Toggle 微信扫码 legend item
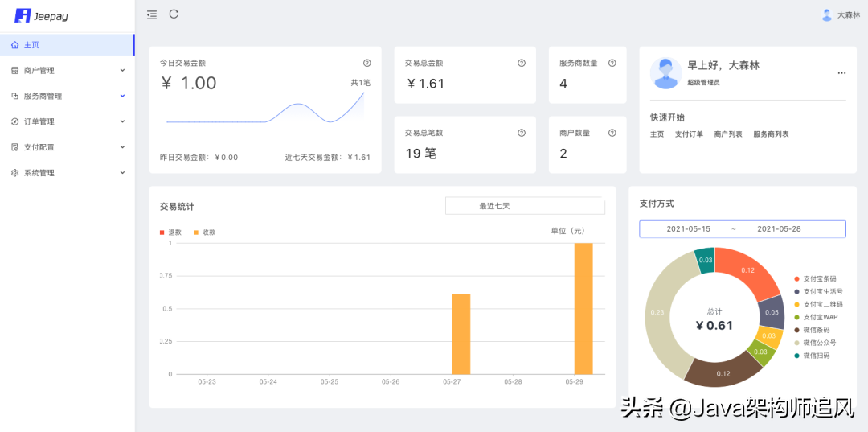This screenshot has width=868, height=432. [x=812, y=356]
